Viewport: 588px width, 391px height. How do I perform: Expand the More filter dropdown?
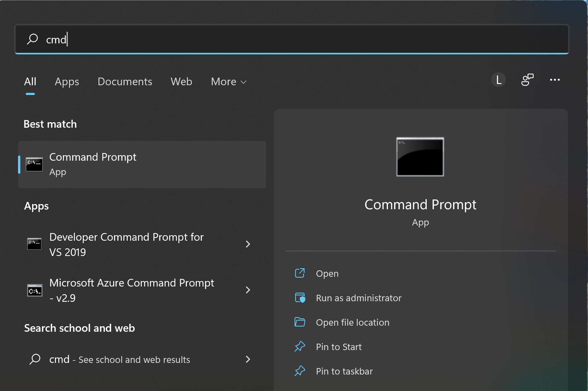tap(229, 82)
